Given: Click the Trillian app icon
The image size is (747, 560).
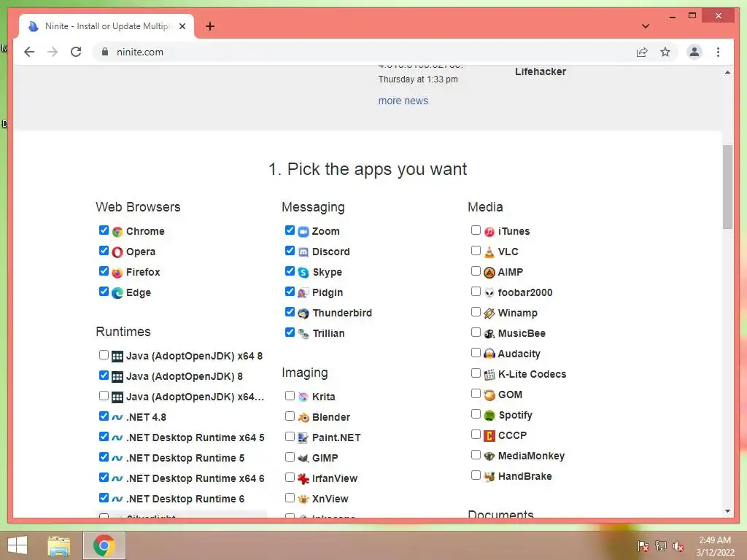Looking at the screenshot, I should pyautogui.click(x=303, y=334).
